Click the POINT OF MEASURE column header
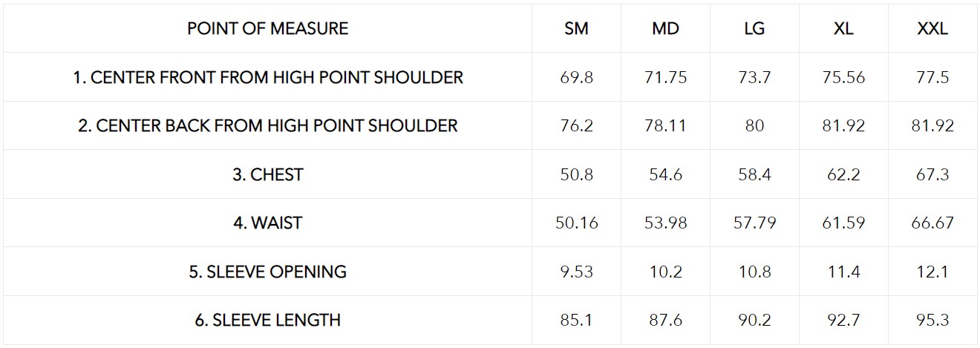 pyautogui.click(x=267, y=29)
